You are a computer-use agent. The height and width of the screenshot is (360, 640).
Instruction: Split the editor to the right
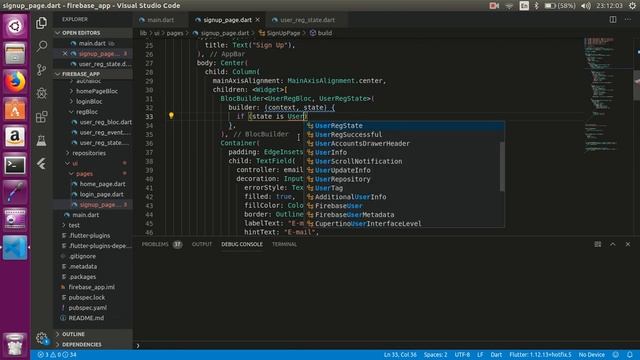[613, 20]
